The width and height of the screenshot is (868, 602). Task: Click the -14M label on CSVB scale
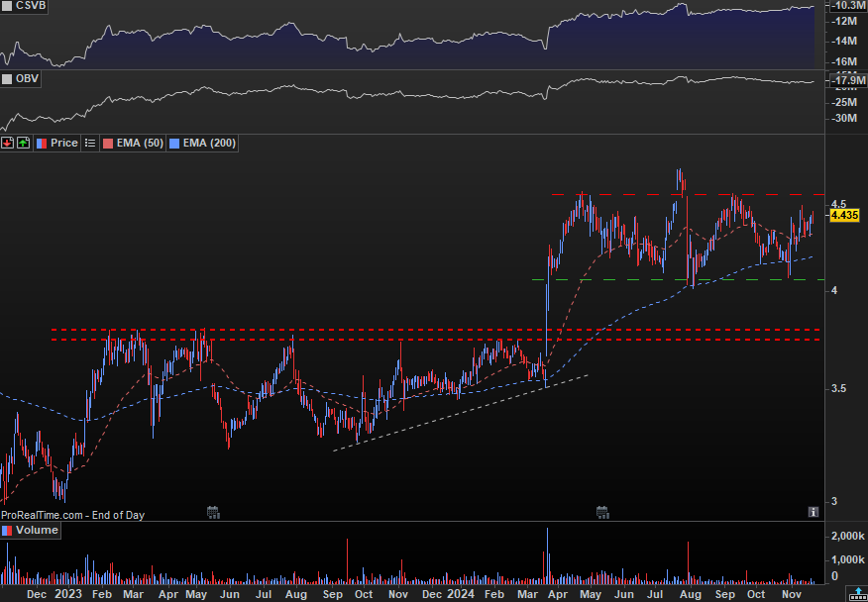coord(846,42)
